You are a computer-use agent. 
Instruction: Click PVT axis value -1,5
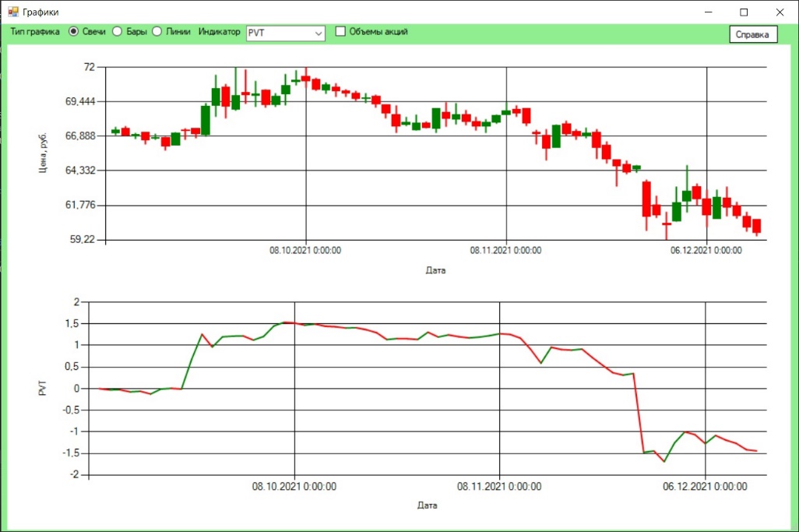[71, 453]
